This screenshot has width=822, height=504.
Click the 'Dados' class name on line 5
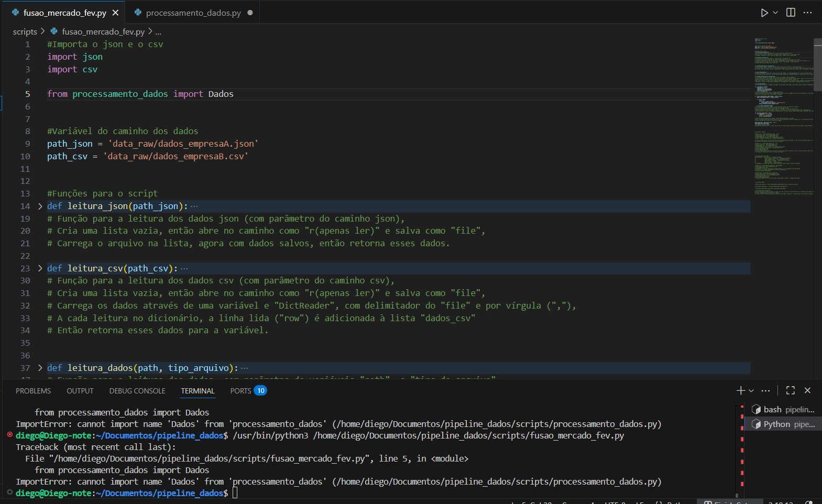point(221,94)
